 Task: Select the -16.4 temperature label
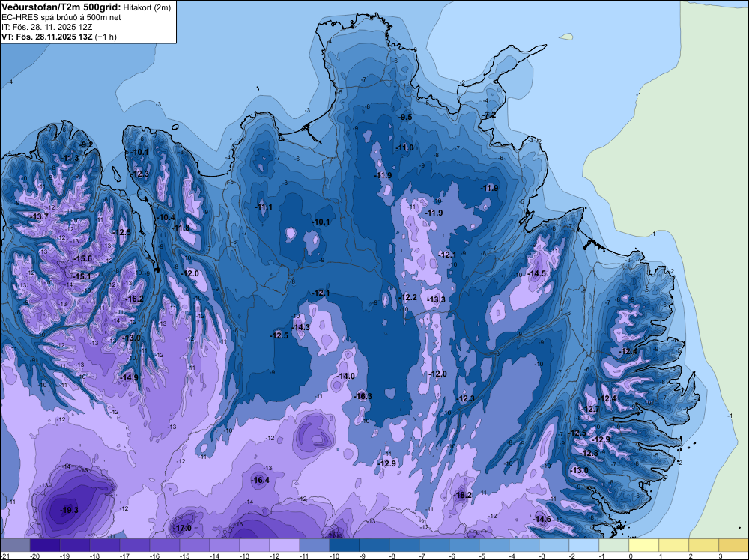[261, 481]
